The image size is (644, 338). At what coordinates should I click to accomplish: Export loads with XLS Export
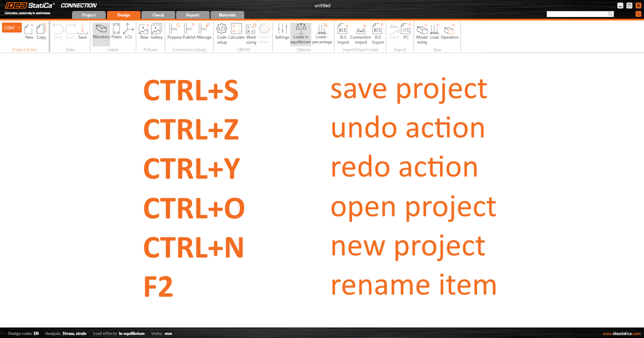point(377,33)
